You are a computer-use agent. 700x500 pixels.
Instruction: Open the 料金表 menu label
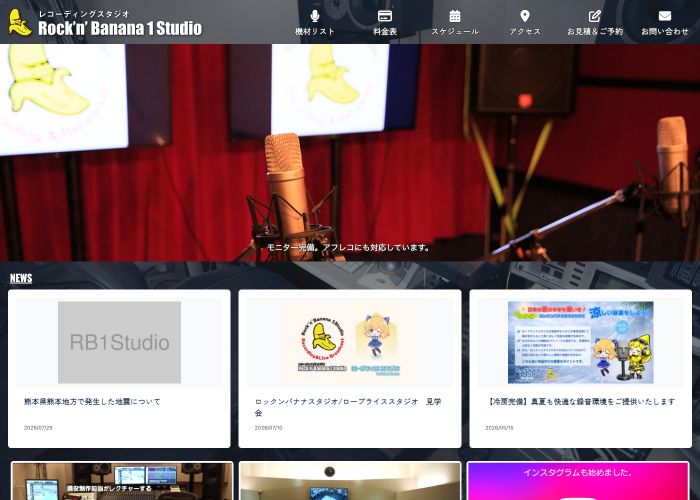385,32
